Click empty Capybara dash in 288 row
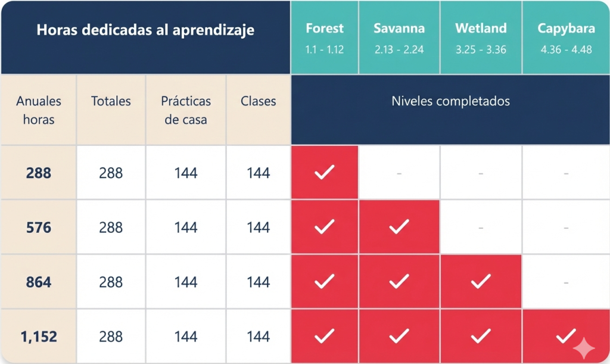 coord(566,173)
